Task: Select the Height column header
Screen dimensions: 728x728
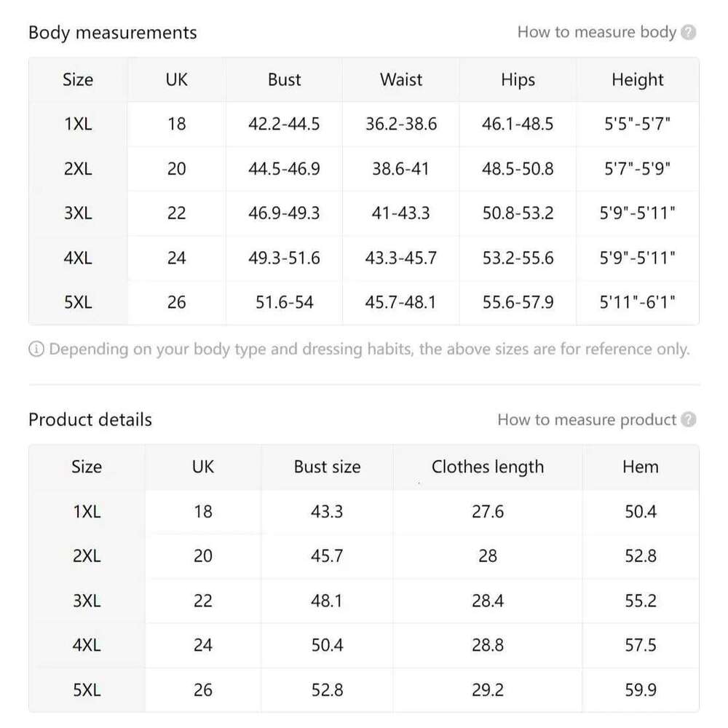Action: tap(638, 80)
